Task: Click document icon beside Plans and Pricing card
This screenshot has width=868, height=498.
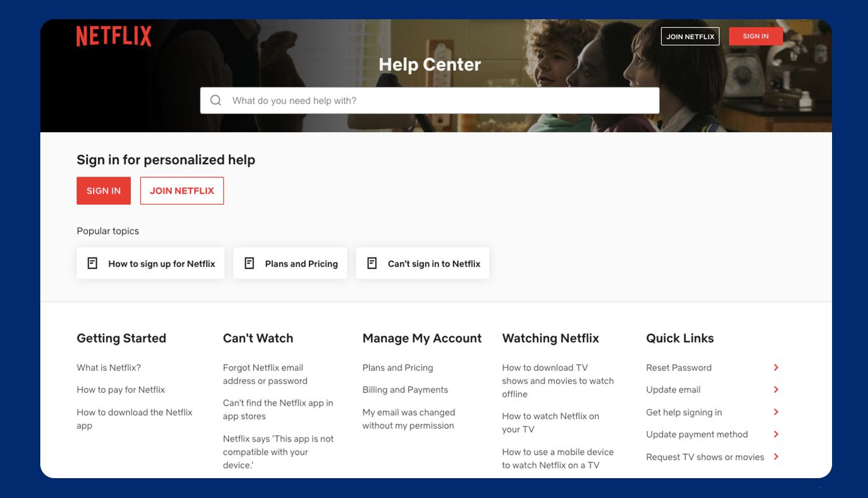Action: pyautogui.click(x=249, y=263)
